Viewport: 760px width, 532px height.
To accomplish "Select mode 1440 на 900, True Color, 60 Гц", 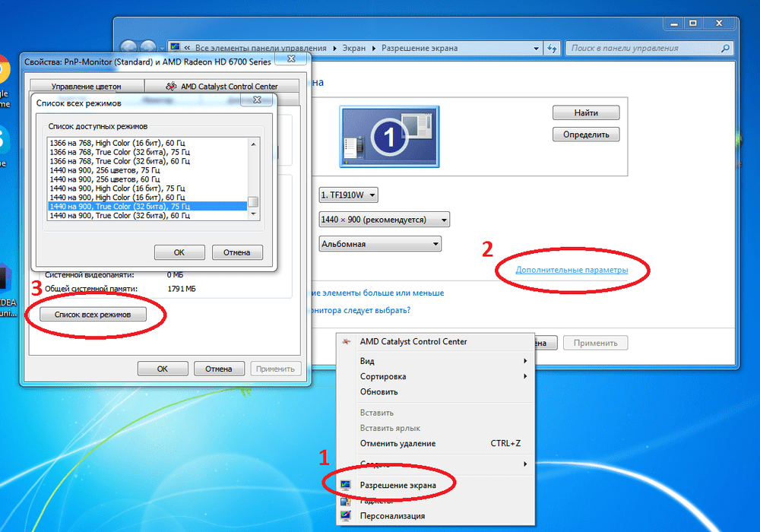I will click(x=119, y=216).
